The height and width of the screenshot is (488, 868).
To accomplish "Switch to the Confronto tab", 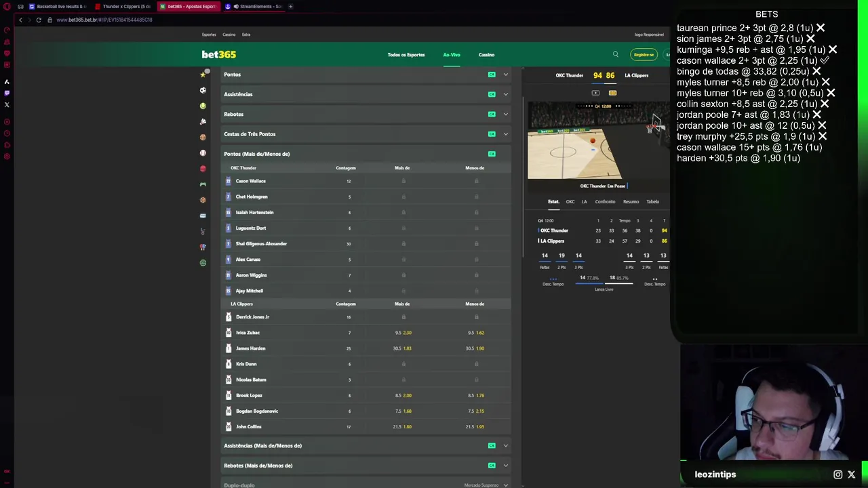I will [605, 201].
